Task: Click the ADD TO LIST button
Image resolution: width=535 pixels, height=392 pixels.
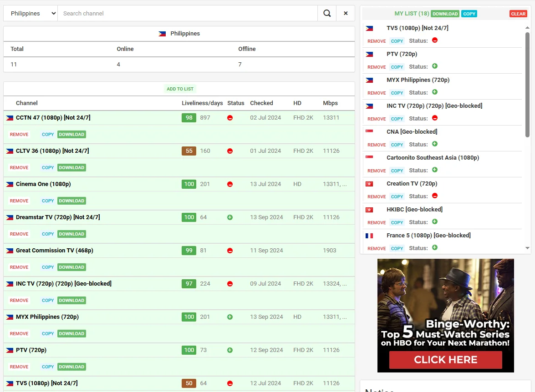Action: point(180,89)
